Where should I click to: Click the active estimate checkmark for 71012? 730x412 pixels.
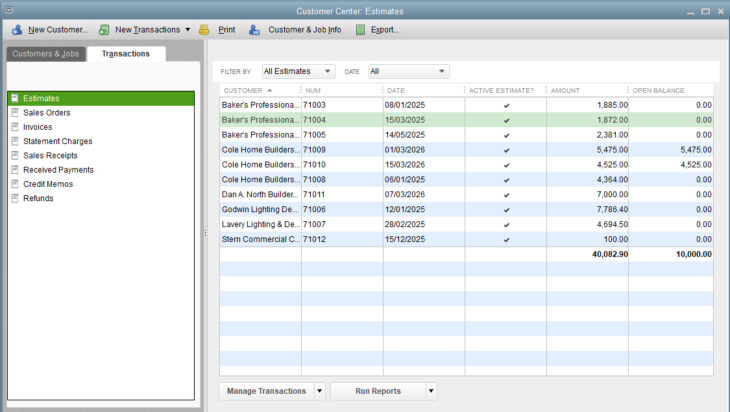[507, 240]
